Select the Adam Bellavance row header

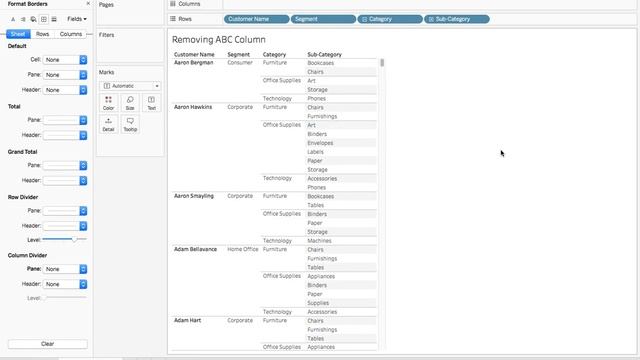[x=196, y=249]
